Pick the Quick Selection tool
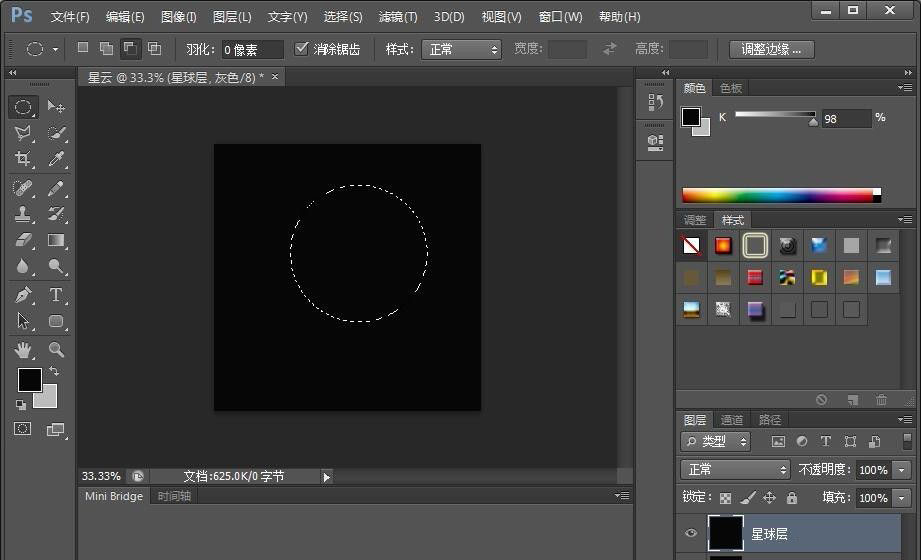 coord(56,133)
